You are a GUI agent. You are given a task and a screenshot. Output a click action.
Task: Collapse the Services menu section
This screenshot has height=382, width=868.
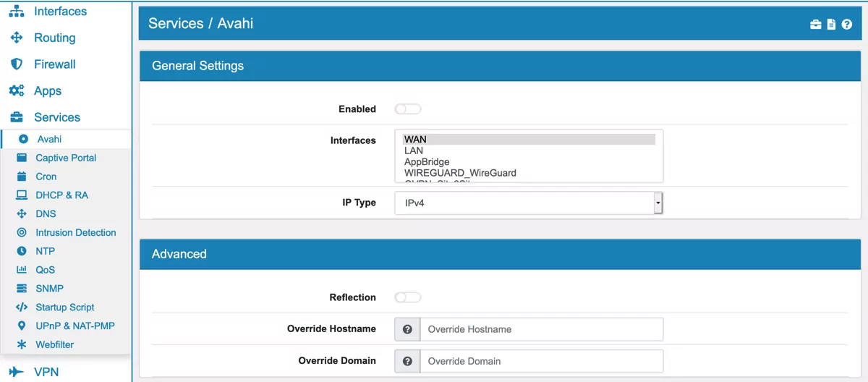point(56,117)
